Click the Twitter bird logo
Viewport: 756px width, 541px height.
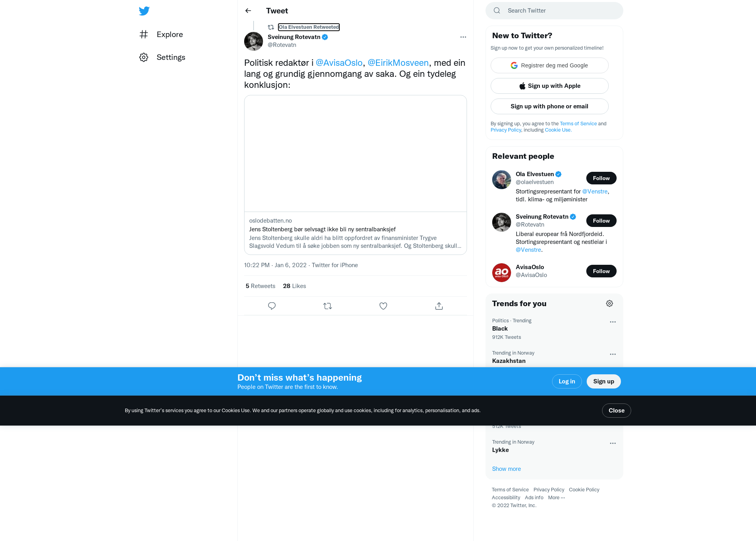[144, 11]
